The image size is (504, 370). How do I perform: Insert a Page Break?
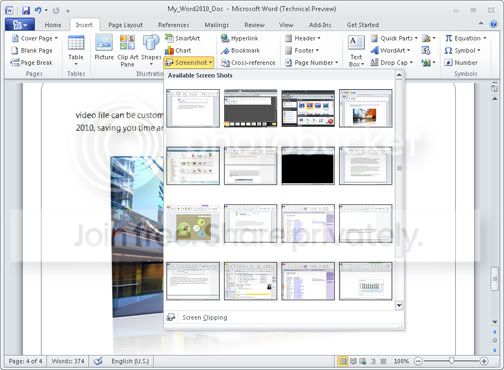[31, 63]
